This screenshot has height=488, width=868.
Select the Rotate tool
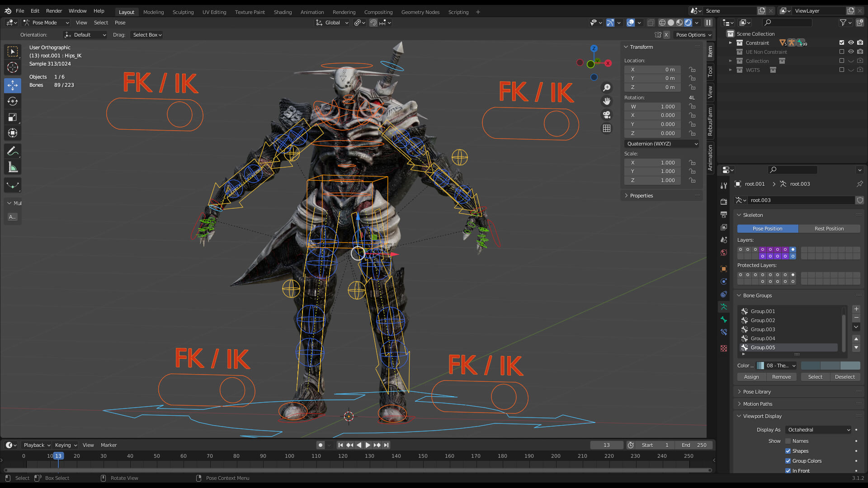click(13, 101)
